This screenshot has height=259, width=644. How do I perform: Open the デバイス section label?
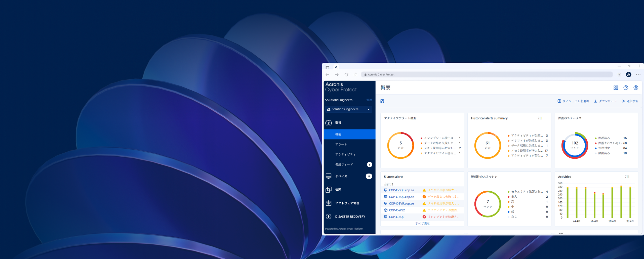(341, 176)
